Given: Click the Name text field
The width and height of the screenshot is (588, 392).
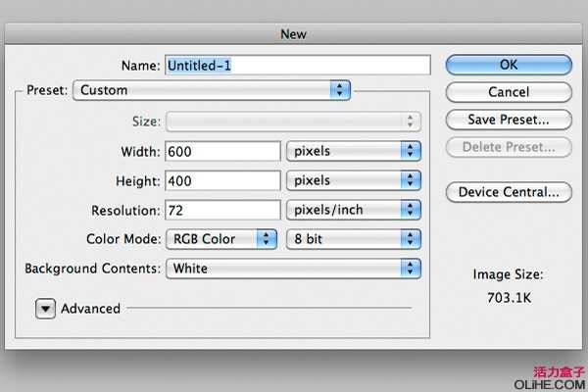Looking at the screenshot, I should [x=297, y=65].
